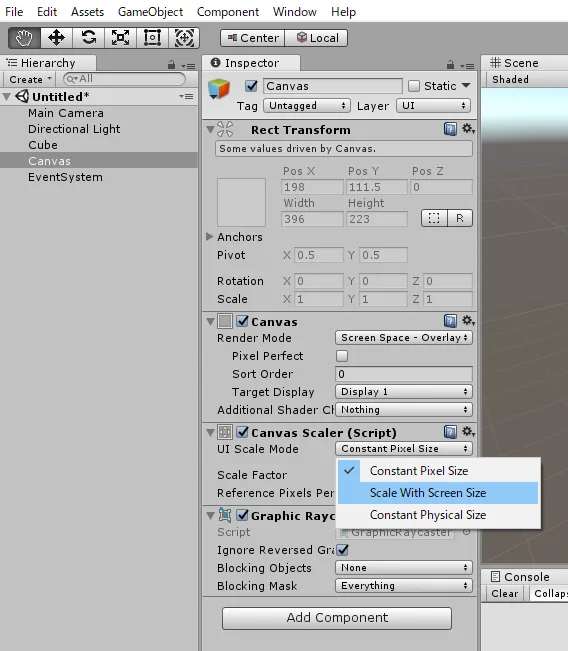Open the GameObject menu
This screenshot has width=568, height=651.
tap(150, 12)
